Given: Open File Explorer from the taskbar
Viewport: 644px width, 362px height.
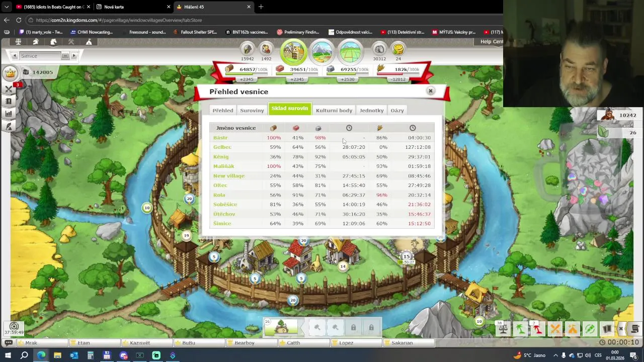Looking at the screenshot, I should pos(57,355).
